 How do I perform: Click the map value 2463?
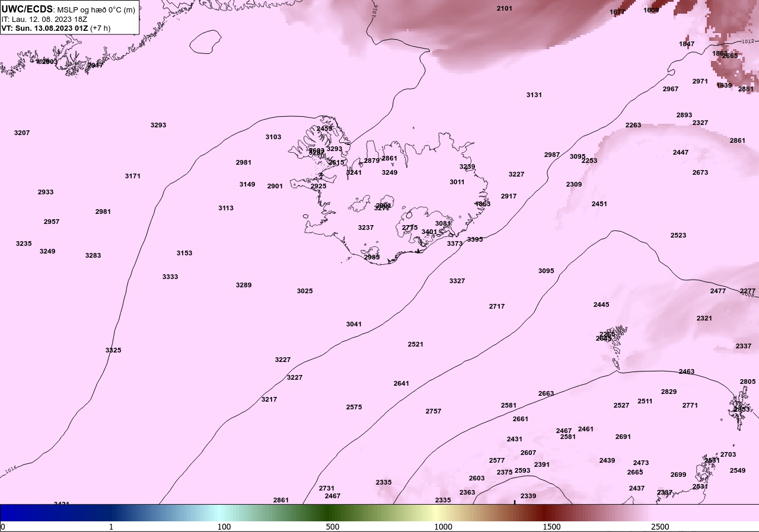pos(687,371)
